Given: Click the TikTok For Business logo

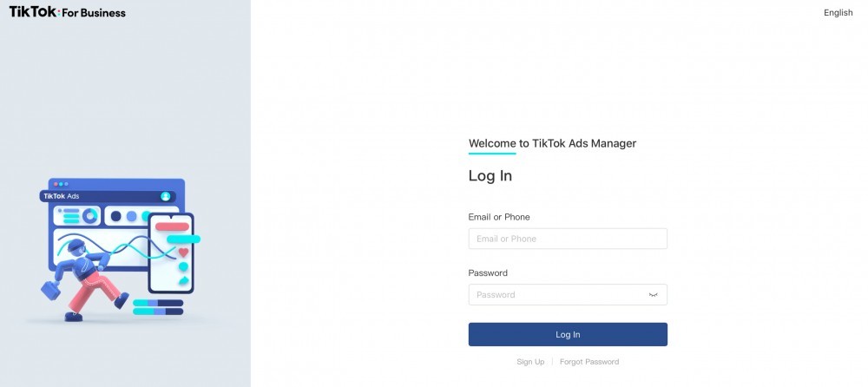Looking at the screenshot, I should pyautogui.click(x=68, y=12).
